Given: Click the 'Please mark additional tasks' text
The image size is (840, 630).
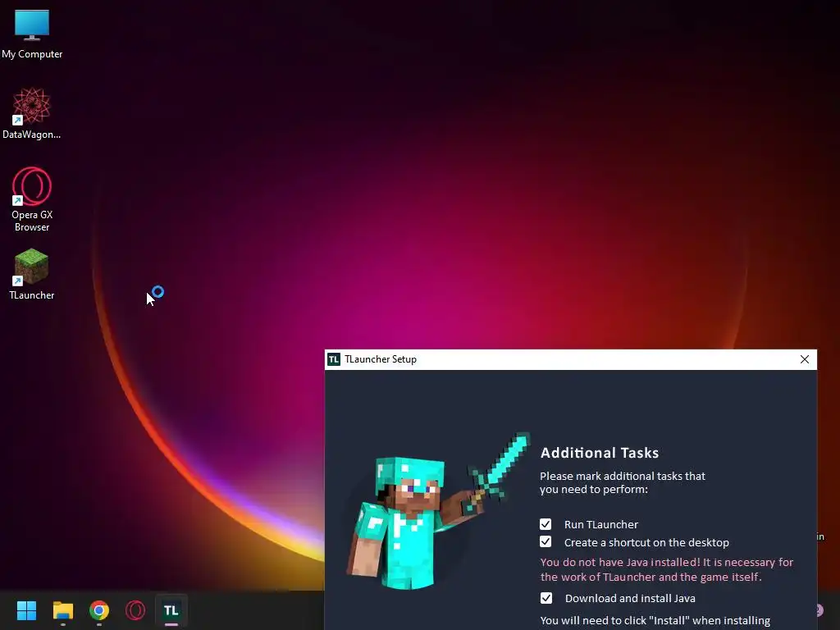Looking at the screenshot, I should 623,482.
